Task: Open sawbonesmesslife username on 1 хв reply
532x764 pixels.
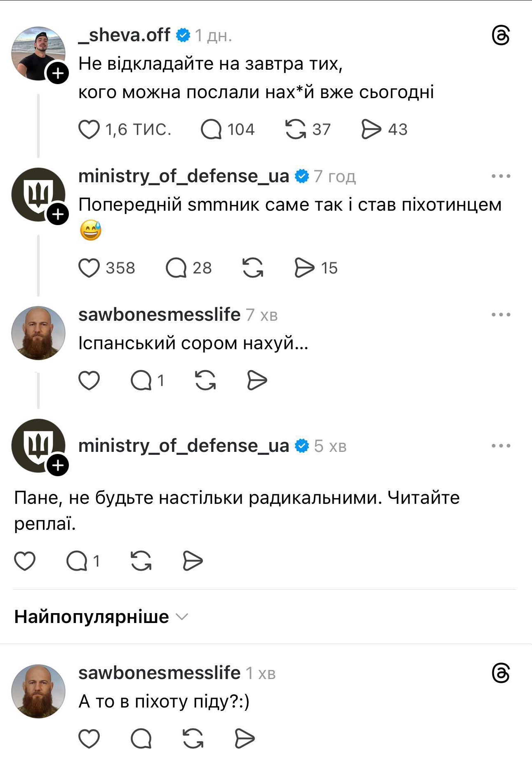Action: [159, 673]
